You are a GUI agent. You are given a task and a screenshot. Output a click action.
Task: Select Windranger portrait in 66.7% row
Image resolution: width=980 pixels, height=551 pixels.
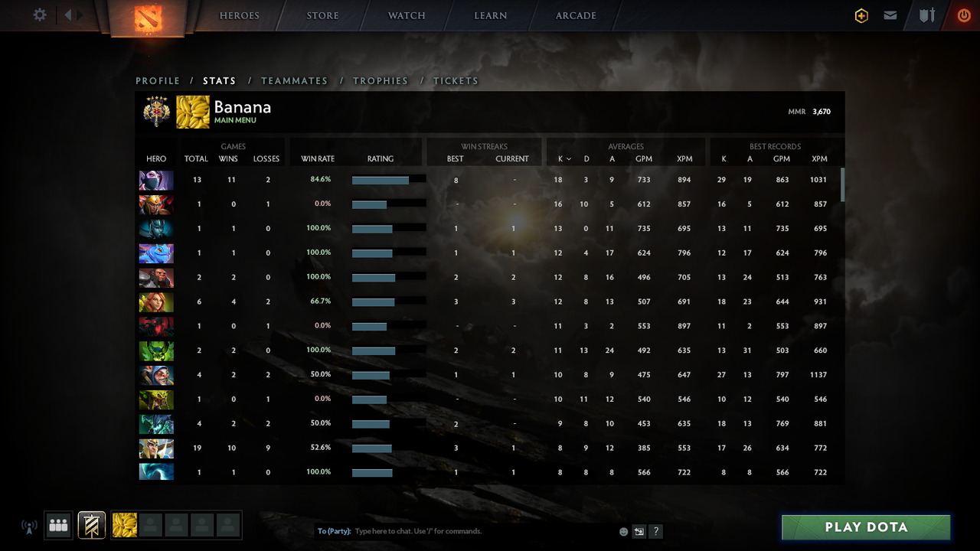[x=156, y=302]
